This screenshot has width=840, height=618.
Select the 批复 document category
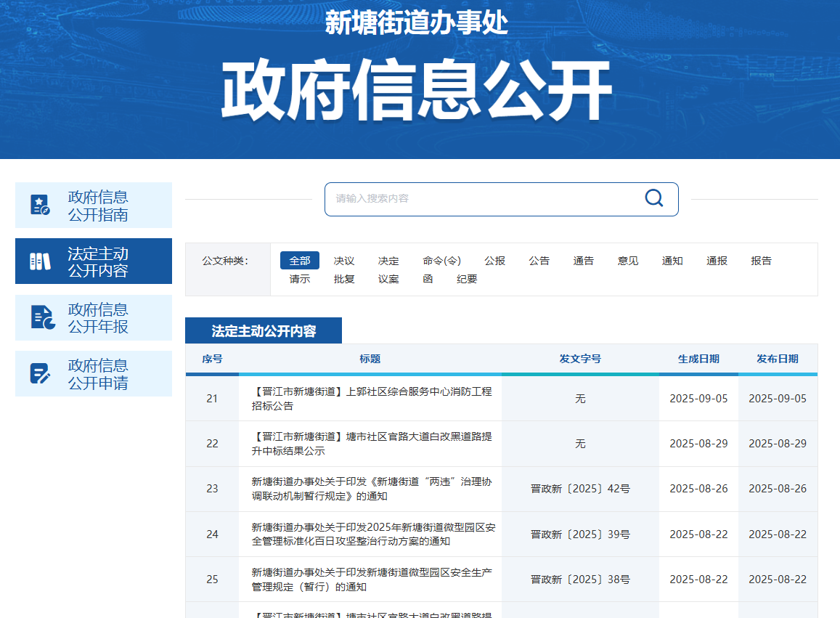click(344, 279)
